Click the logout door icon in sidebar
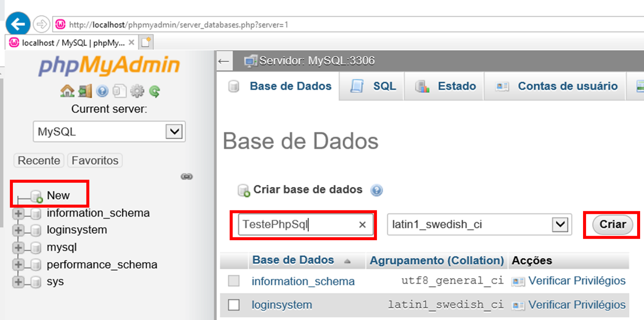 coord(85,91)
